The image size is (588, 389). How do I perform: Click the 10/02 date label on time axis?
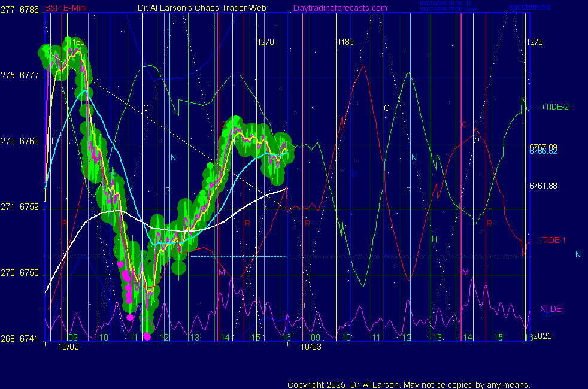point(68,346)
